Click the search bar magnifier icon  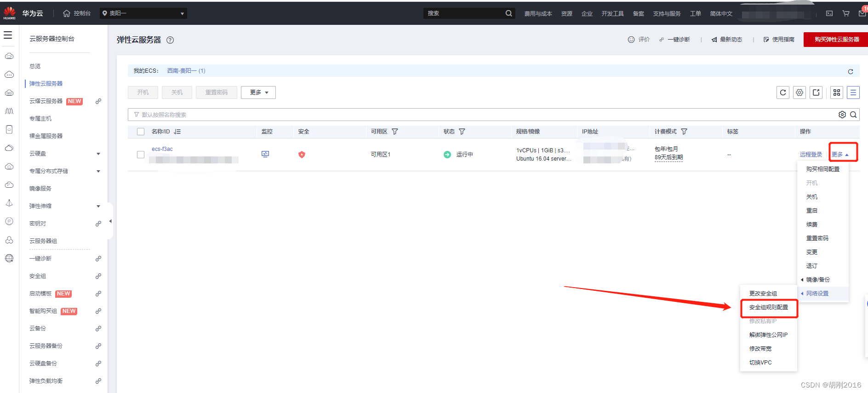pos(853,115)
